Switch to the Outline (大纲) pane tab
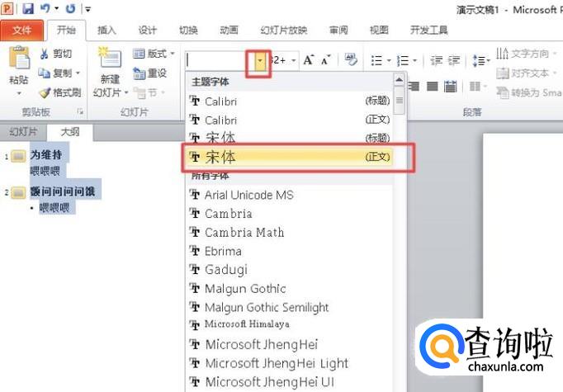The width and height of the screenshot is (563, 392). pyautogui.click(x=70, y=132)
